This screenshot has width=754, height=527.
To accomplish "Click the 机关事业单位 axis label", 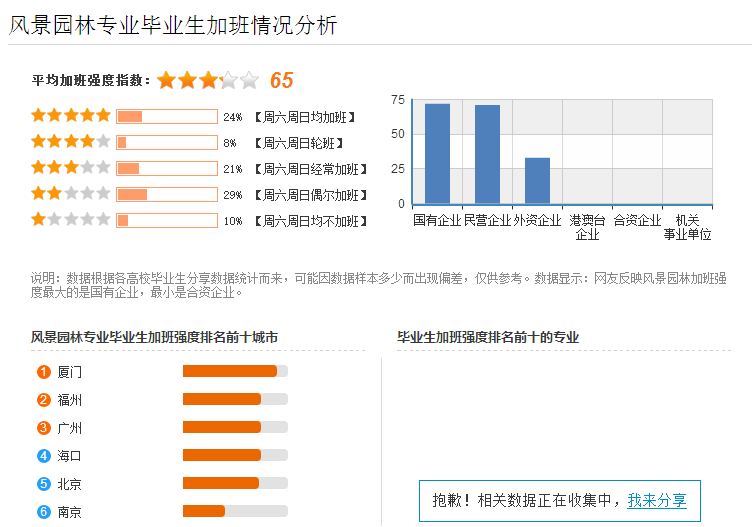I will click(x=687, y=227).
